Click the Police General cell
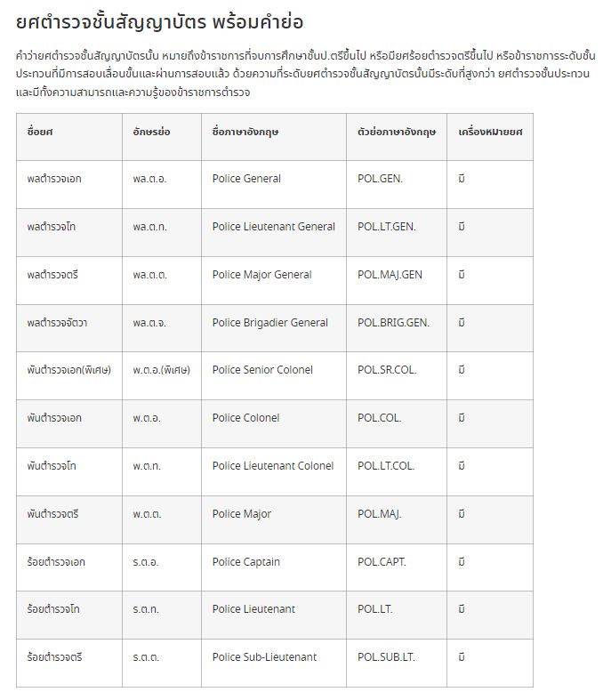The width and height of the screenshot is (603, 700). coord(246,179)
